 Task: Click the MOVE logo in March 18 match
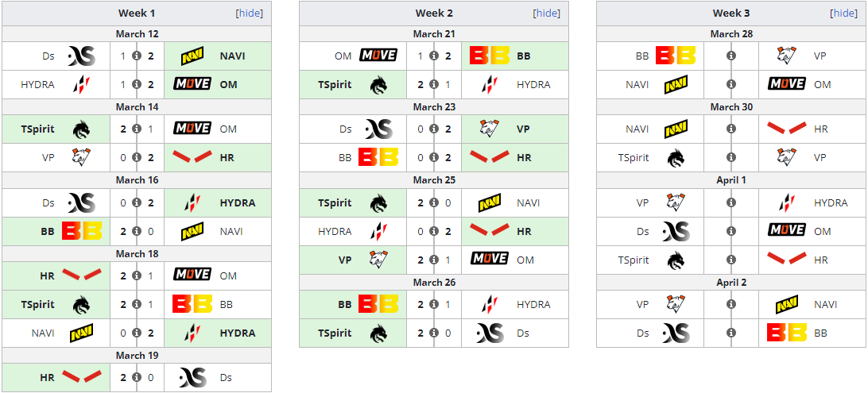pos(192,275)
